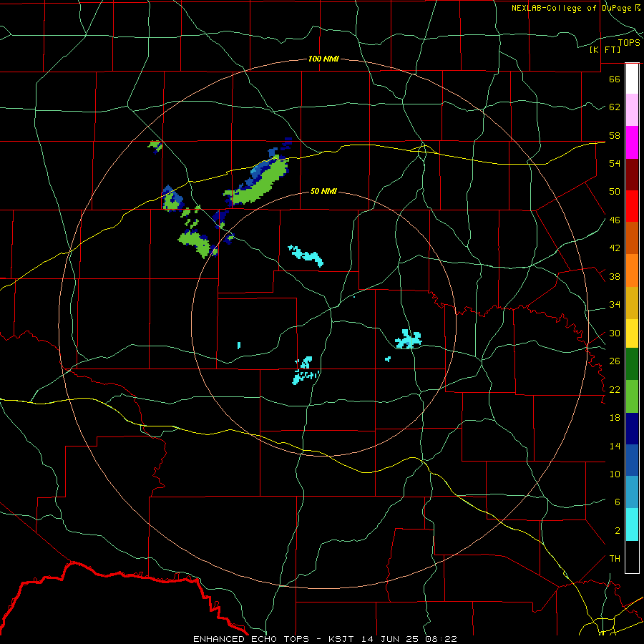Click the light pink legend swatch
Viewport: 644px width, 644px height.
click(x=632, y=110)
